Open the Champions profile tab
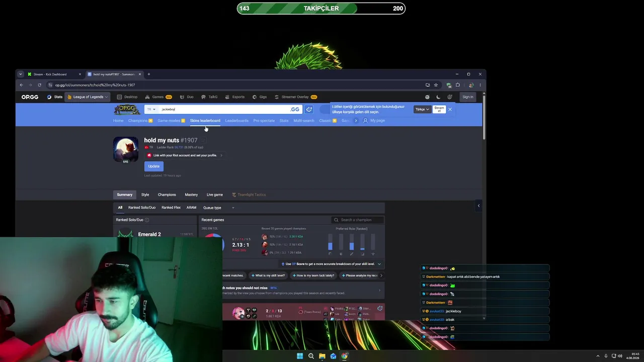This screenshot has height=362, width=644. [x=167, y=195]
